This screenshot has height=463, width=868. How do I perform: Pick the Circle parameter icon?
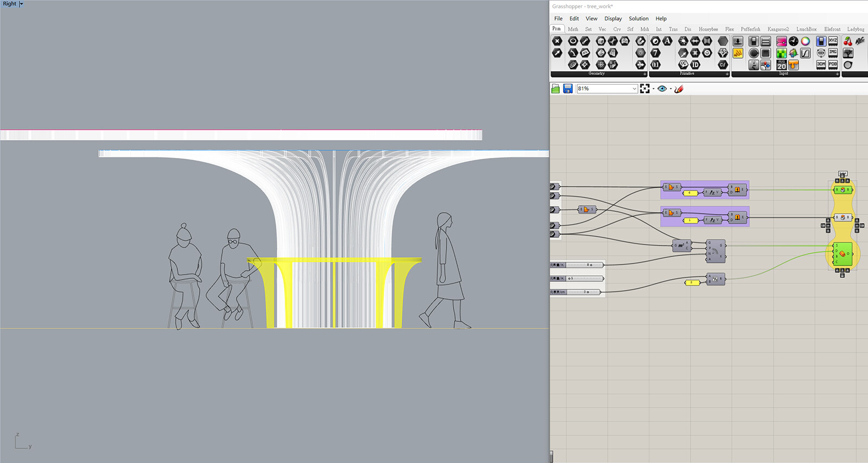tap(573, 41)
